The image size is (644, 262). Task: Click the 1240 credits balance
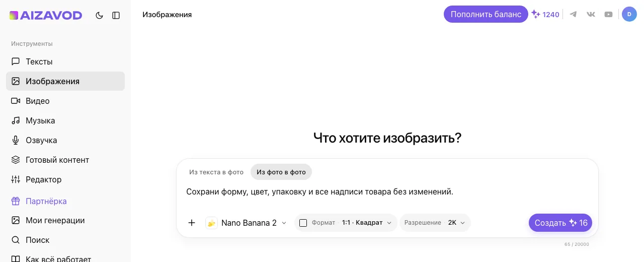[546, 15]
